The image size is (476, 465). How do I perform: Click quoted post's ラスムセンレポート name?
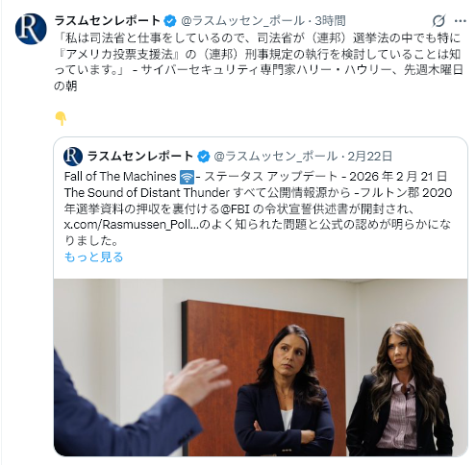pyautogui.click(x=140, y=157)
